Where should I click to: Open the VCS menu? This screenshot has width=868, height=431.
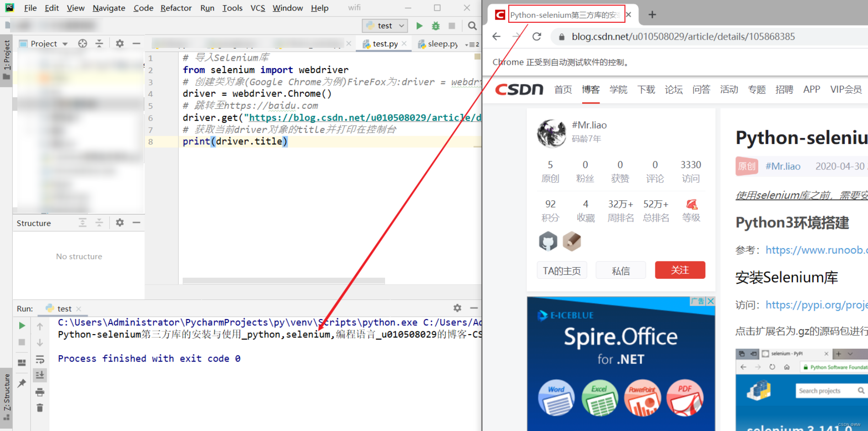coord(258,8)
